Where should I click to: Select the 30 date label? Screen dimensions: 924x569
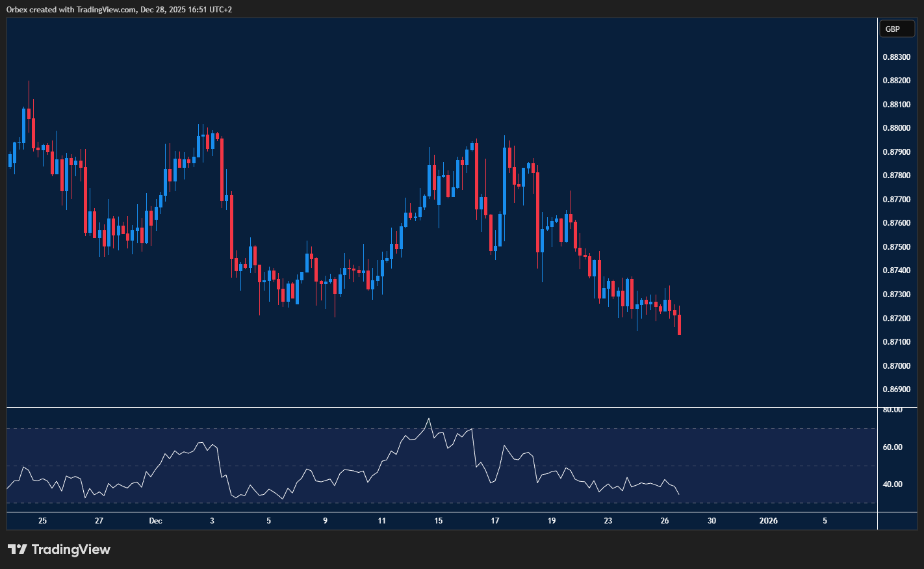tap(712, 521)
